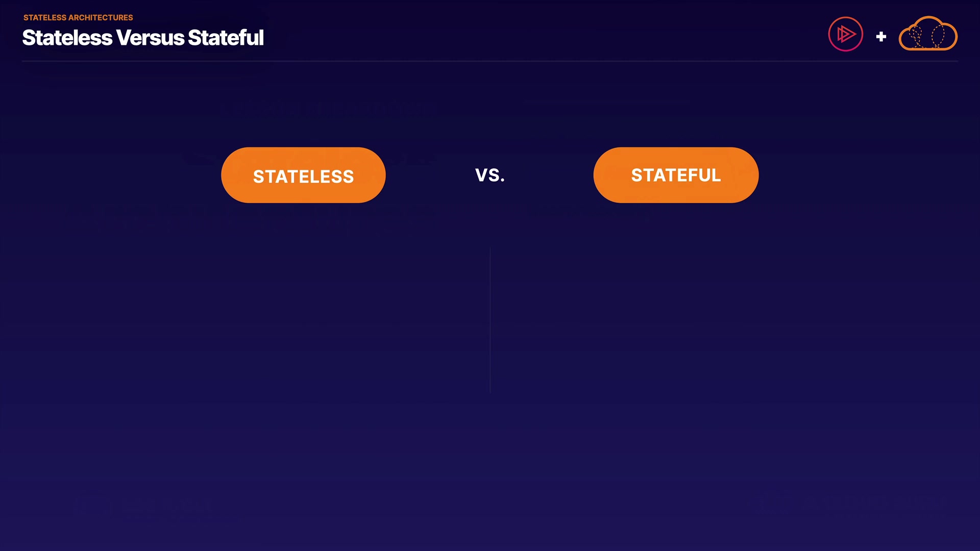The image size is (980, 551).
Task: Click the word ARCHITECTURES in the orange heading
Action: coord(101,17)
